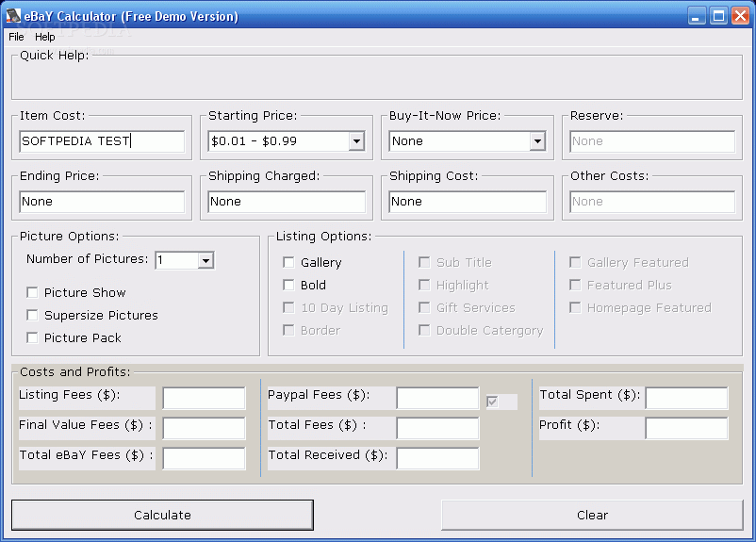Expand the Number of Pictures dropdown
This screenshot has height=542, width=756.
click(x=205, y=260)
